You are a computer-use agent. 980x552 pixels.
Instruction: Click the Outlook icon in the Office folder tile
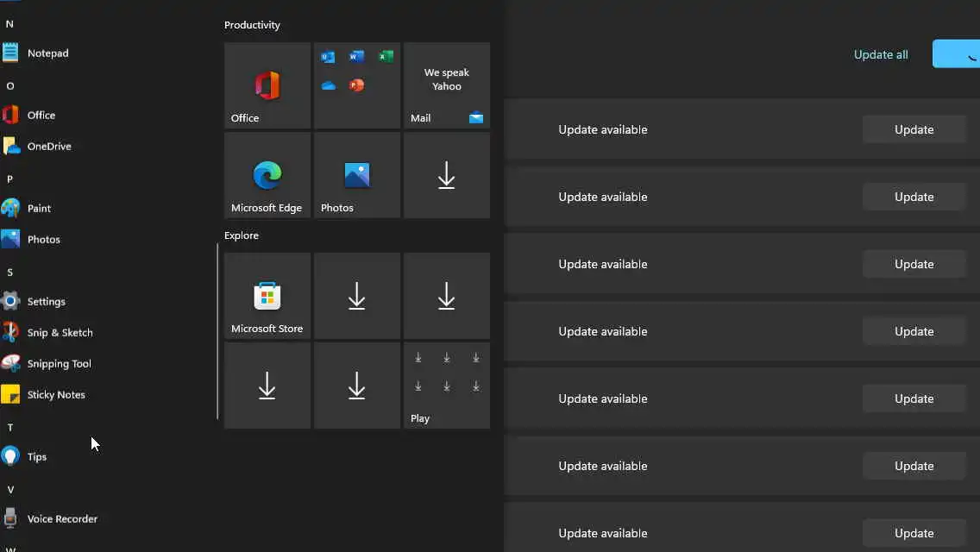(x=328, y=57)
